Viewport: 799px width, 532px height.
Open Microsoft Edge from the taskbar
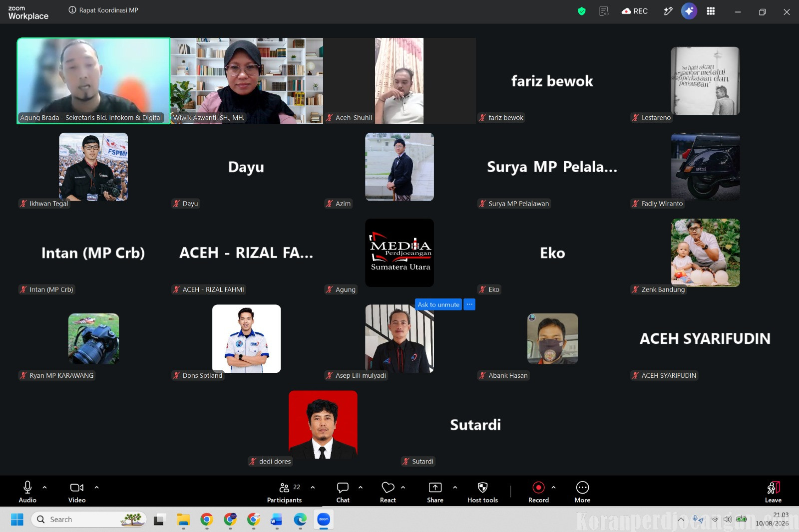tap(300, 520)
